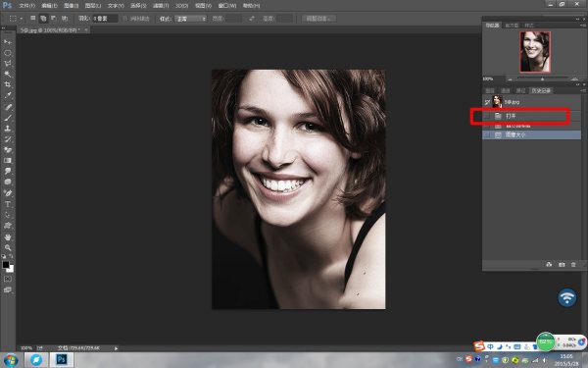
Task: Toggle Quick Mask mode
Action: point(8,279)
